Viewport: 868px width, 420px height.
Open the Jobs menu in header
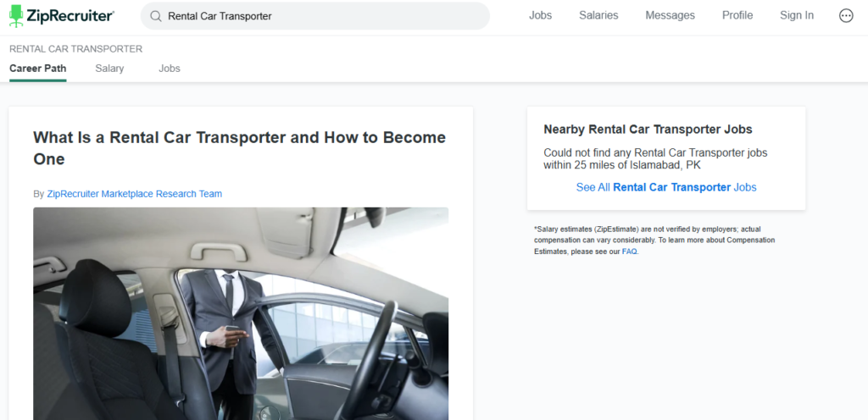point(540,15)
